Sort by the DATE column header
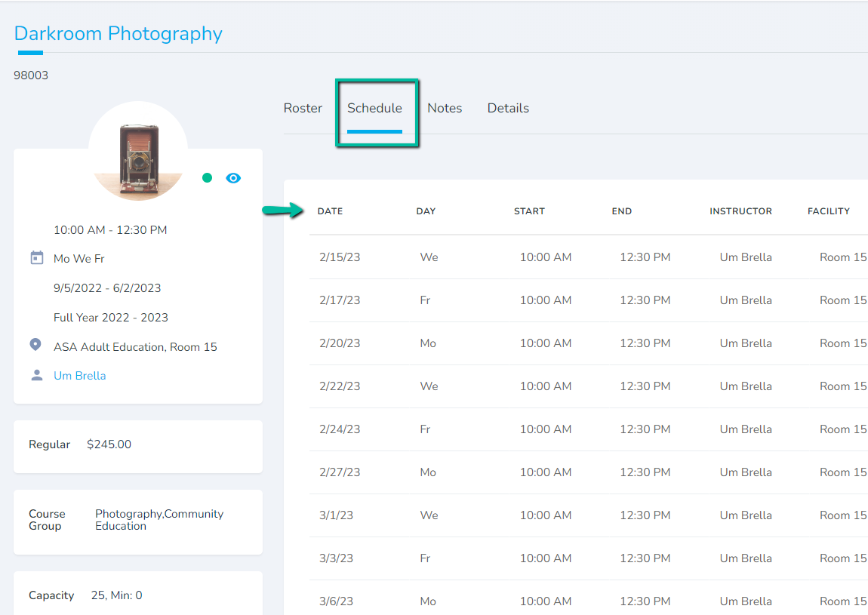Screen dimensions: 868x615 [330, 211]
